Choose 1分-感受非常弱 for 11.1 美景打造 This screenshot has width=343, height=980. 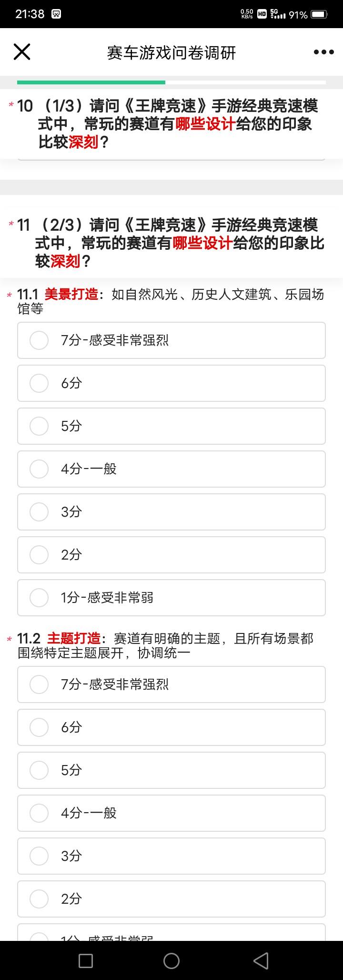171,598
